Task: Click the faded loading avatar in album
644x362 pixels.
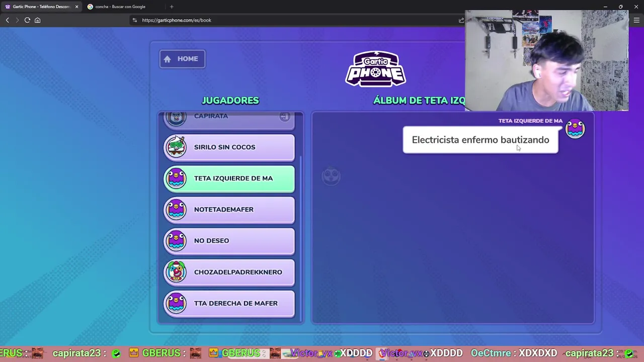Action: click(x=331, y=176)
